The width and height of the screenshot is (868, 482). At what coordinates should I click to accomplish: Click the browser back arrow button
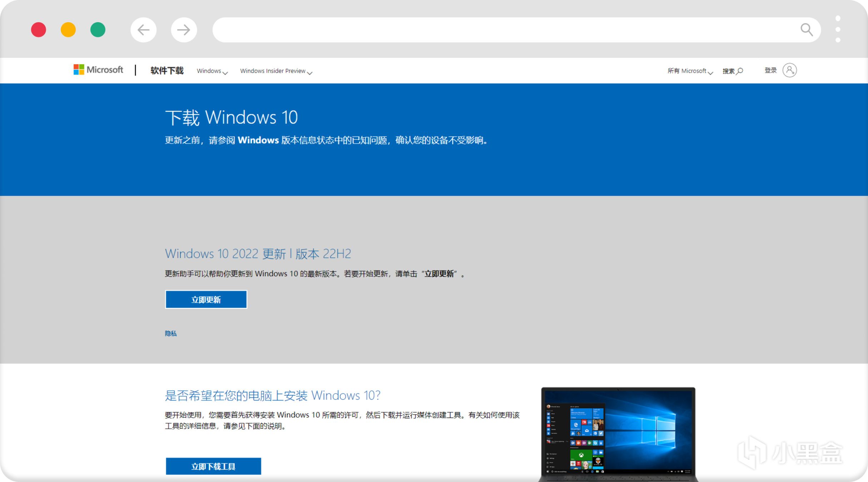coord(143,30)
